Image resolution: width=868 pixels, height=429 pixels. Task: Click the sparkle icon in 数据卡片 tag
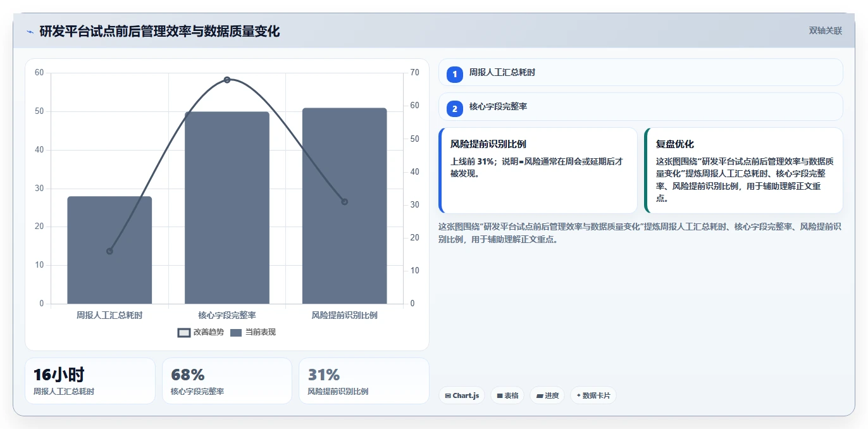point(579,396)
